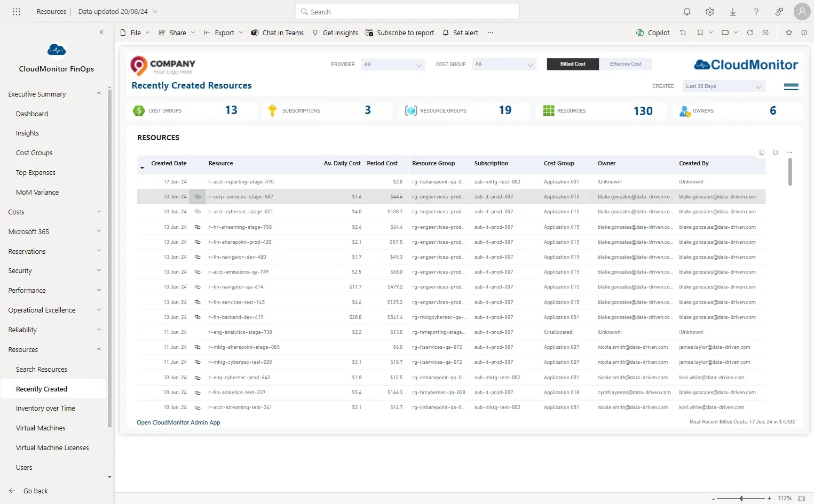Click link icon for r-fin-navigator-qa-614
This screenshot has width=814, height=504.
coord(197,287)
